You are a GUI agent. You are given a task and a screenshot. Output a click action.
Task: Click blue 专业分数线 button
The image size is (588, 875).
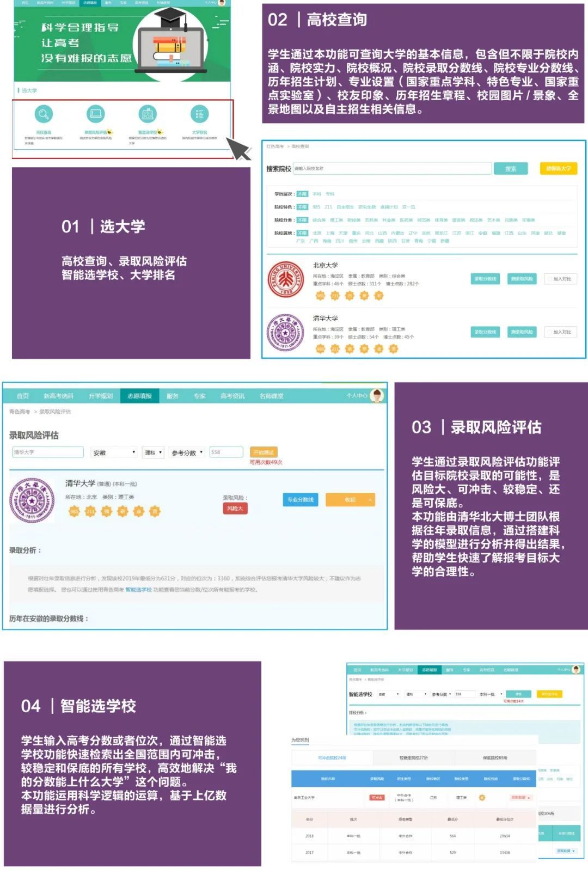(x=301, y=499)
